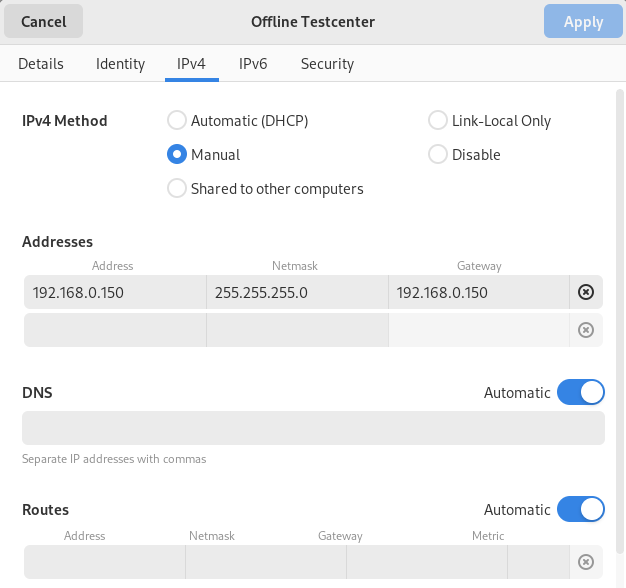Switch to the Details tab

(41, 64)
